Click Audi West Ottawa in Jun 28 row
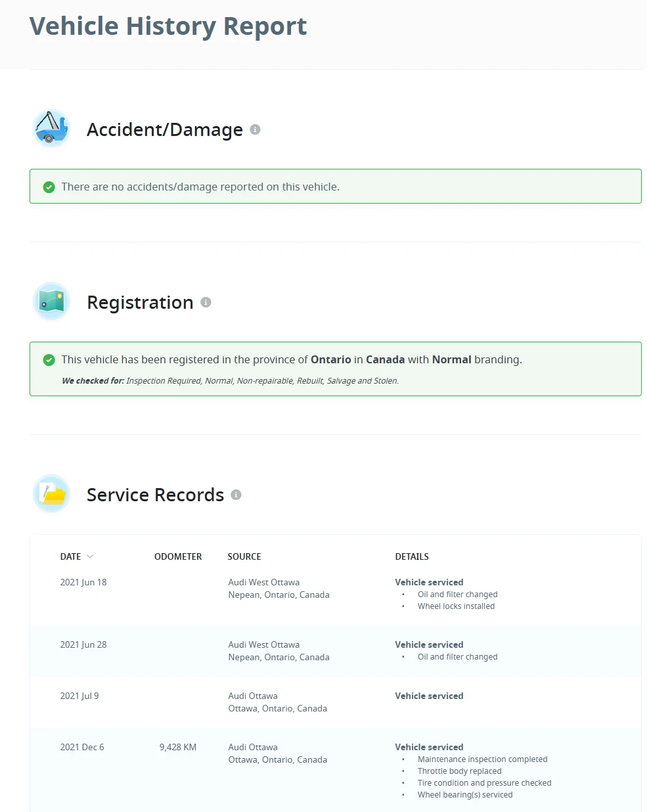 click(264, 644)
